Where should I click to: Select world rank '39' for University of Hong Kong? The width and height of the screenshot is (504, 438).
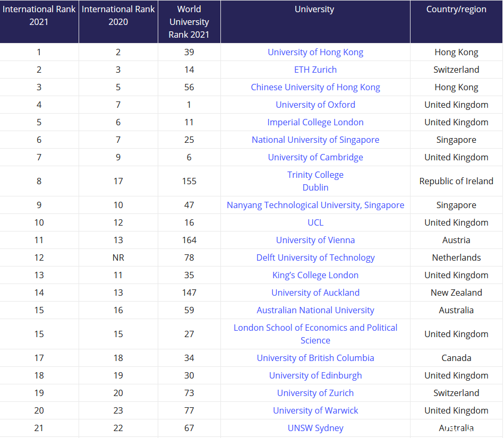pos(189,52)
